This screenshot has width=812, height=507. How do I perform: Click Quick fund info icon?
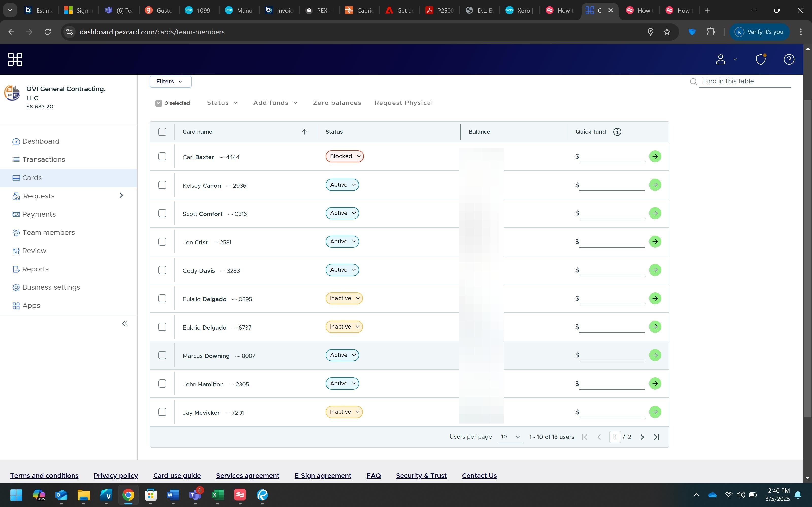pos(617,132)
